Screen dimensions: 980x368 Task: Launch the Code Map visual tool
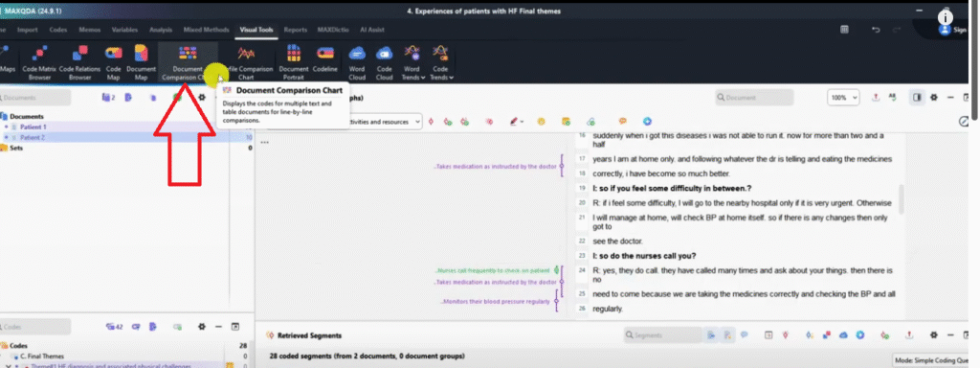[x=113, y=62]
